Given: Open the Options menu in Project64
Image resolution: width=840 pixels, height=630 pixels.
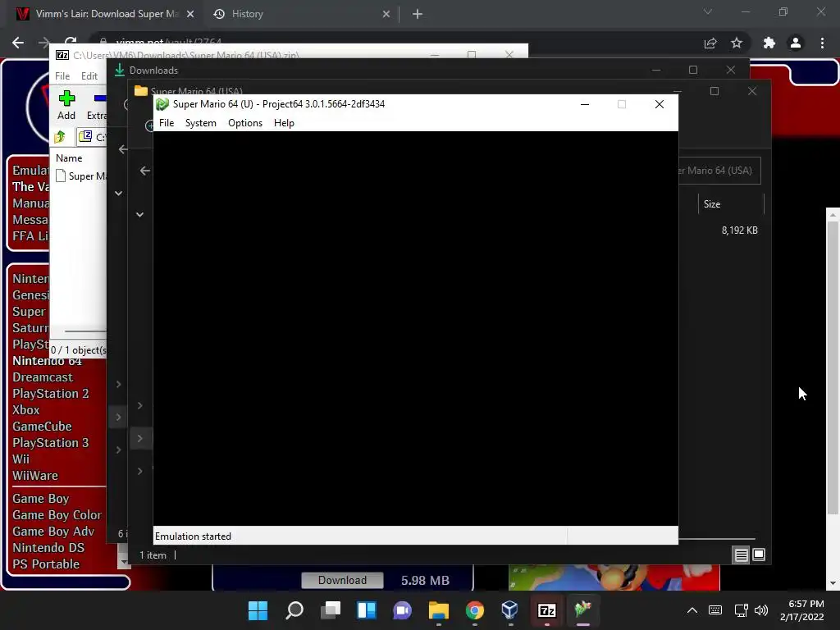Looking at the screenshot, I should pyautogui.click(x=244, y=123).
